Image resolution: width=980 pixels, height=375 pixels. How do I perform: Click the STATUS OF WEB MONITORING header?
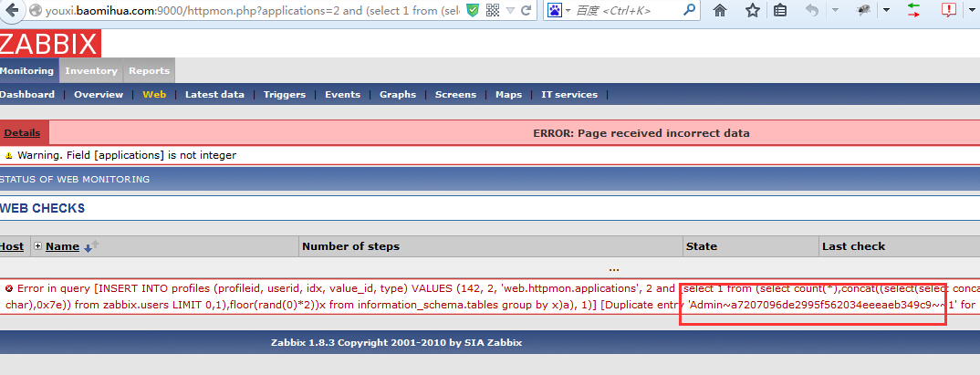pyautogui.click(x=75, y=180)
